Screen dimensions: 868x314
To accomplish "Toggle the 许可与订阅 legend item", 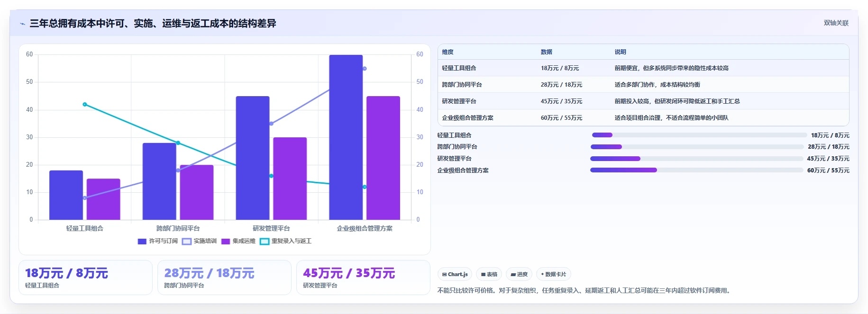I will [x=157, y=241].
